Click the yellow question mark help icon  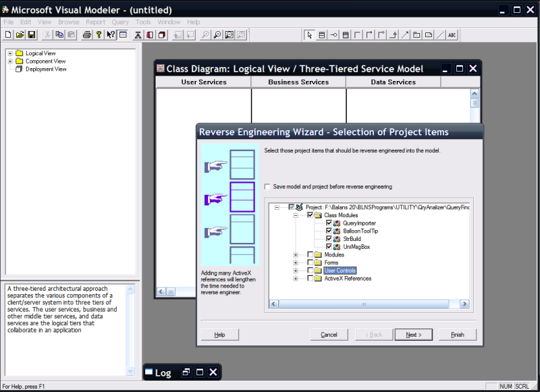click(x=99, y=35)
